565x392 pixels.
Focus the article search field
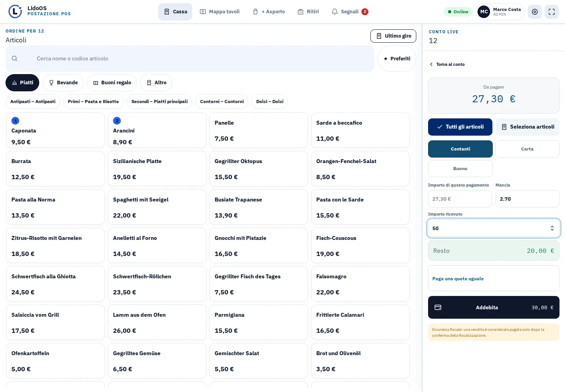pyautogui.click(x=190, y=59)
